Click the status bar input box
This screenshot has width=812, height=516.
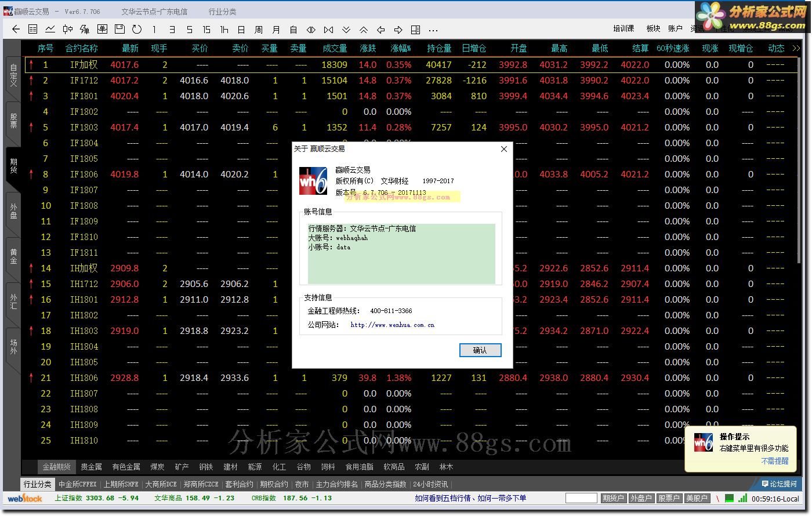(581, 498)
